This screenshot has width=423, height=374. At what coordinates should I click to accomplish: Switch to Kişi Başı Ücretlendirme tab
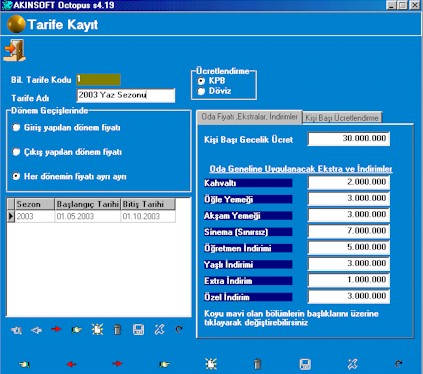(342, 118)
